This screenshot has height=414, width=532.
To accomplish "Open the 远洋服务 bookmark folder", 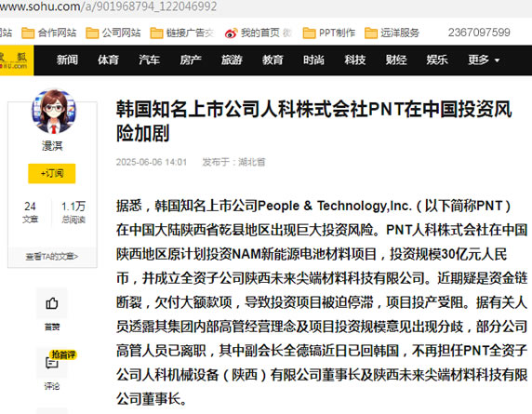I will (x=392, y=33).
